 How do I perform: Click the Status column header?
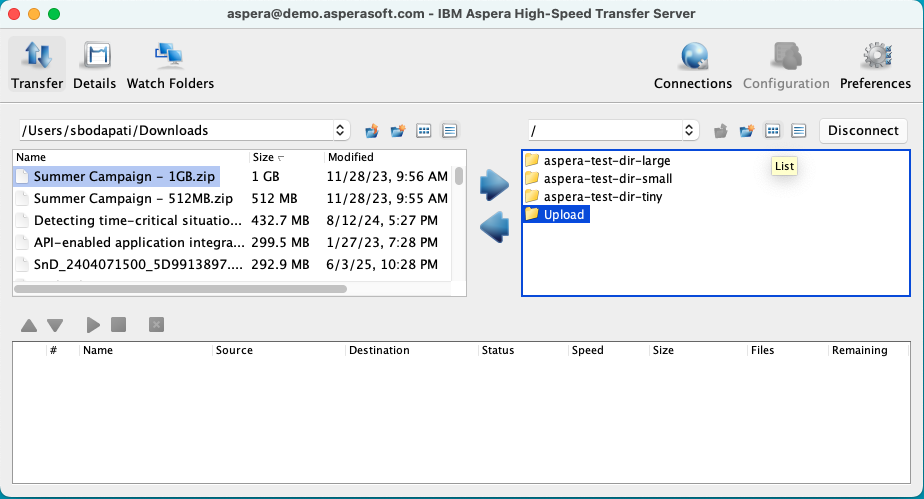click(x=523, y=350)
